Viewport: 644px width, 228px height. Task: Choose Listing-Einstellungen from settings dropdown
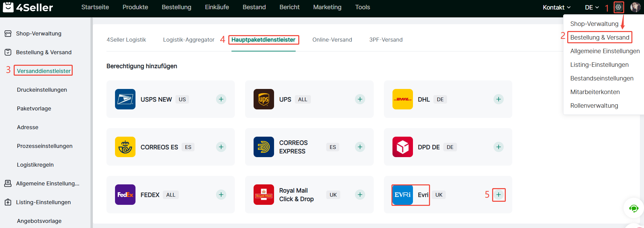pos(599,65)
